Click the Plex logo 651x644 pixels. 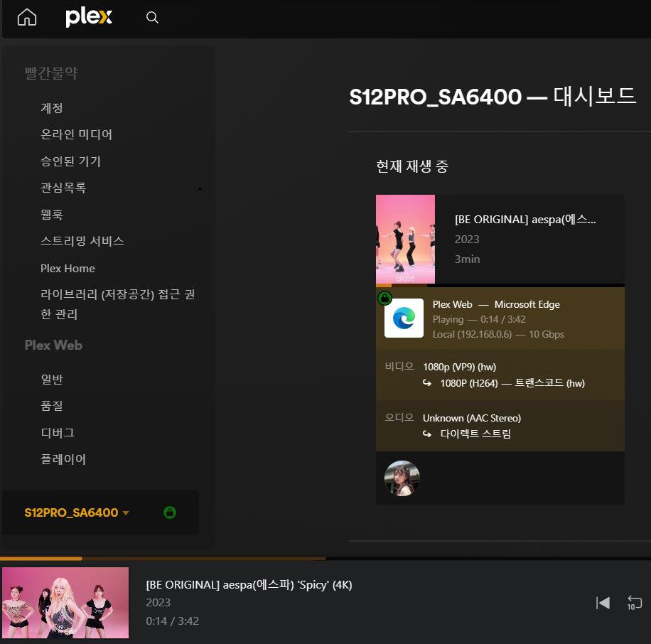[x=89, y=18]
